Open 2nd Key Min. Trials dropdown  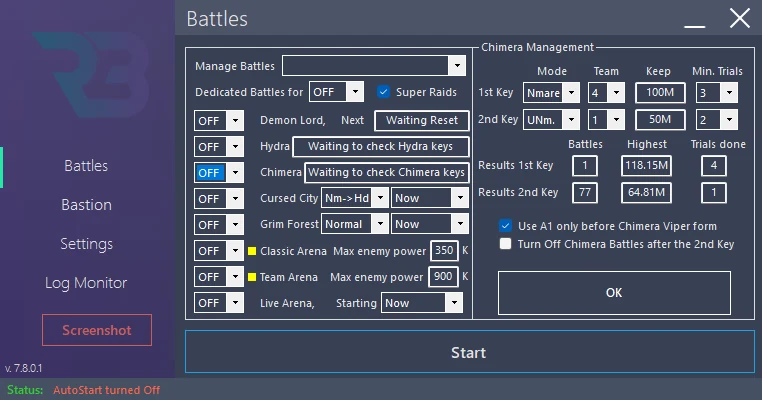click(716, 120)
